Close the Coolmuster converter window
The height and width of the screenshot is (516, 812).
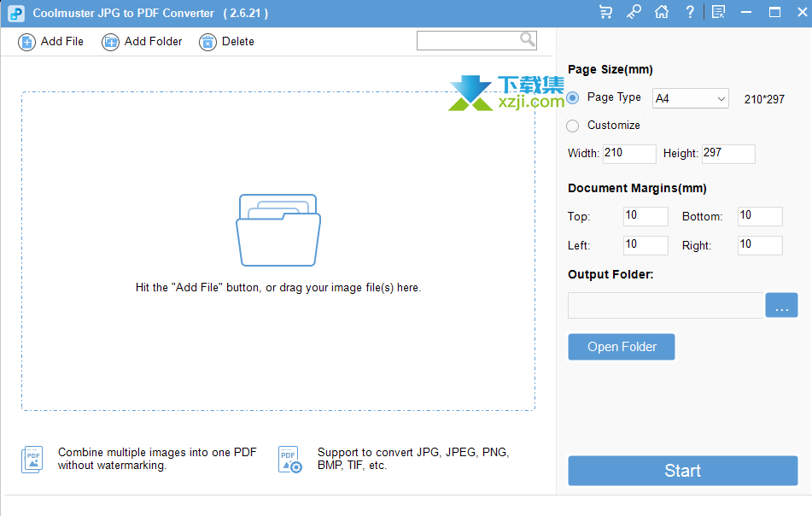(802, 12)
